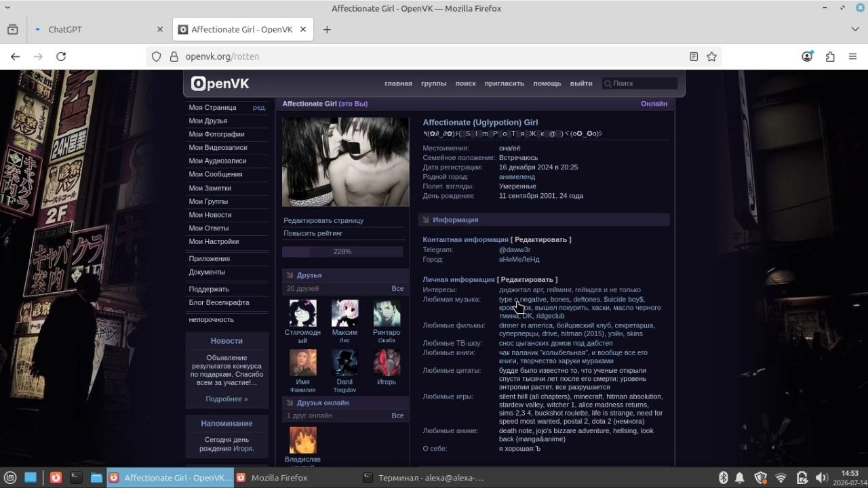Open the profile avatar photo
868x488 pixels.
pyautogui.click(x=345, y=162)
